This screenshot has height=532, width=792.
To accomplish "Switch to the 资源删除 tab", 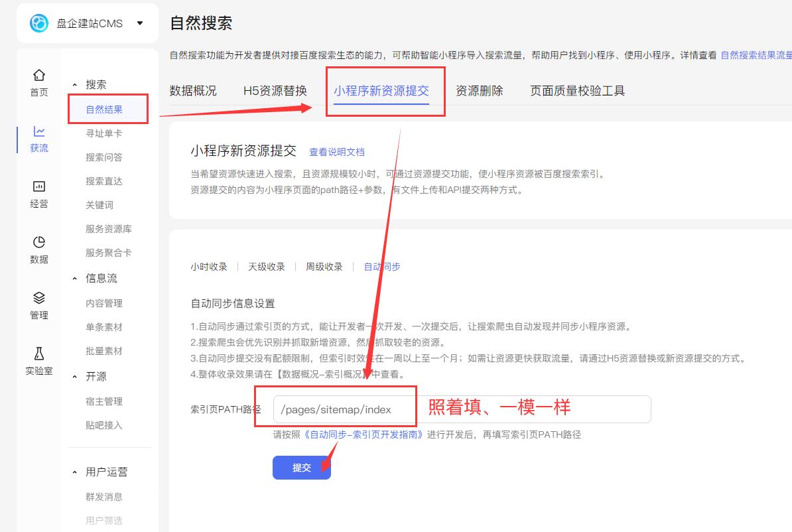I will [x=480, y=90].
